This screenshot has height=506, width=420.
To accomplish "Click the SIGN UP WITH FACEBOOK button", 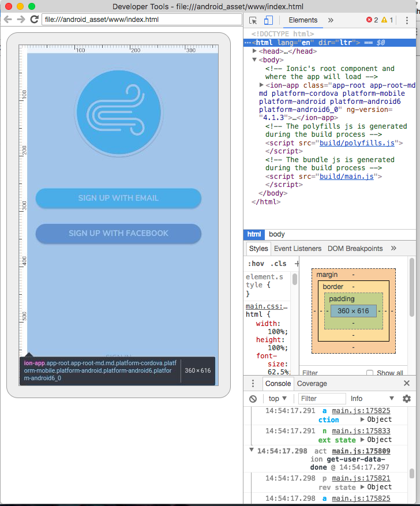I will pyautogui.click(x=118, y=233).
